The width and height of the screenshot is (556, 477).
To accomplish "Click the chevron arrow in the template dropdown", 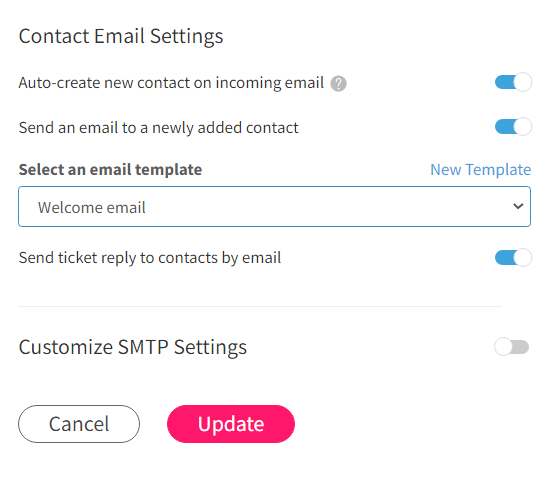I will (518, 206).
